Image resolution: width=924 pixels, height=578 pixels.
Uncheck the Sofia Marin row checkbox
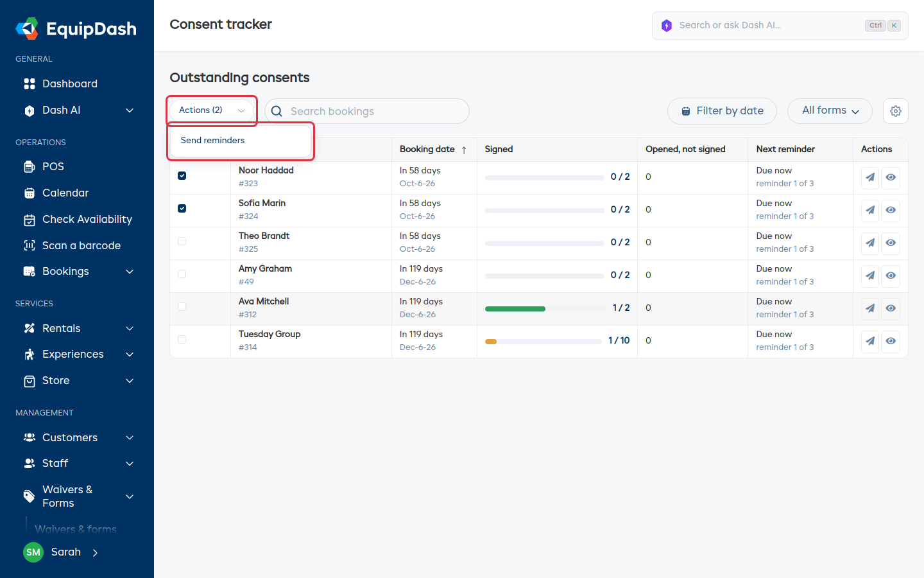coord(182,209)
